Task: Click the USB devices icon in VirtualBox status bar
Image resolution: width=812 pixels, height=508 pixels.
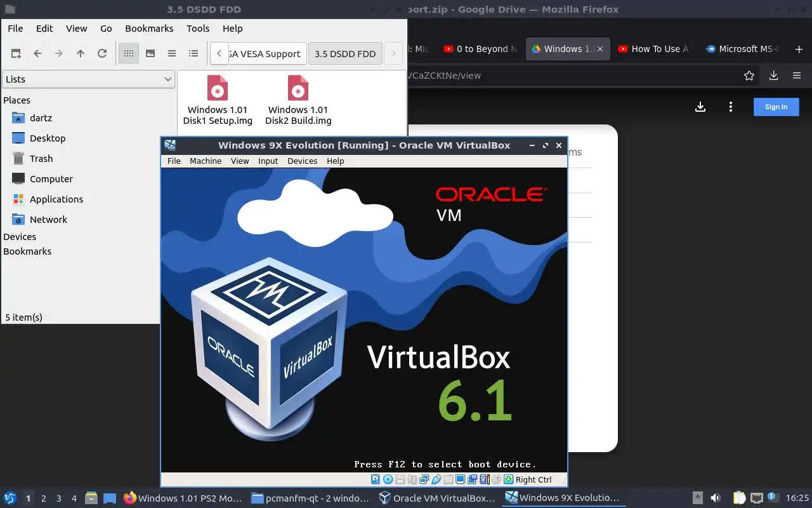Action: (436, 479)
